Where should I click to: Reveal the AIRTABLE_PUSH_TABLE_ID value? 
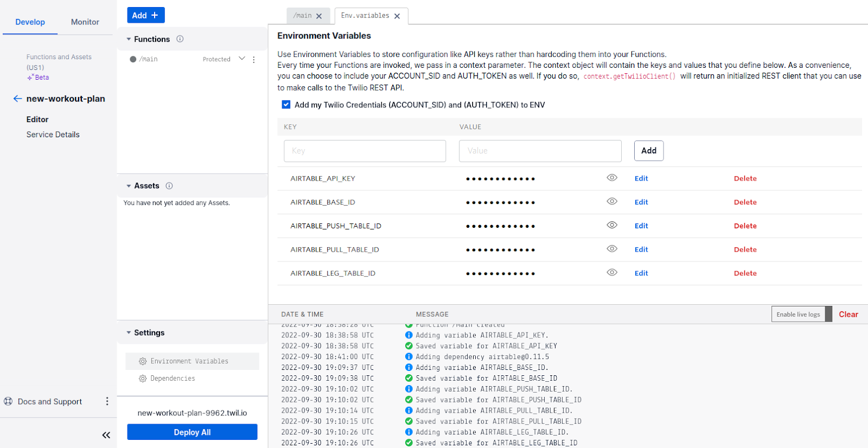pos(612,225)
